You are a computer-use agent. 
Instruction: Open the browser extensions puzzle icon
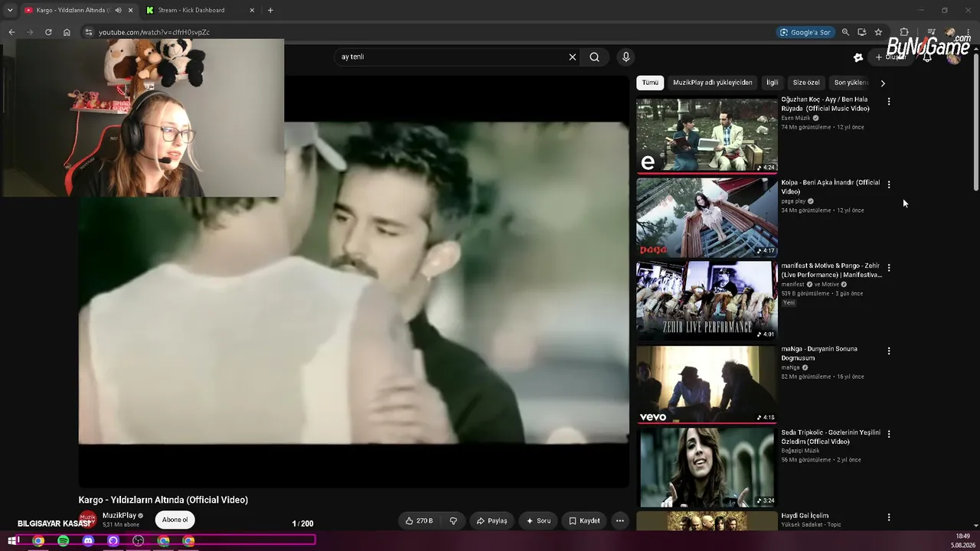tap(904, 32)
